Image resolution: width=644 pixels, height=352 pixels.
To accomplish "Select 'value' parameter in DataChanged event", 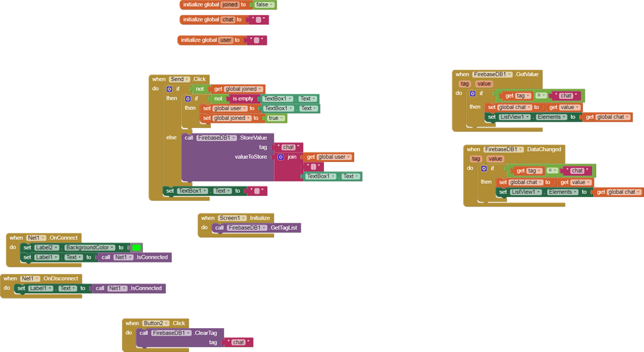I will coord(495,159).
